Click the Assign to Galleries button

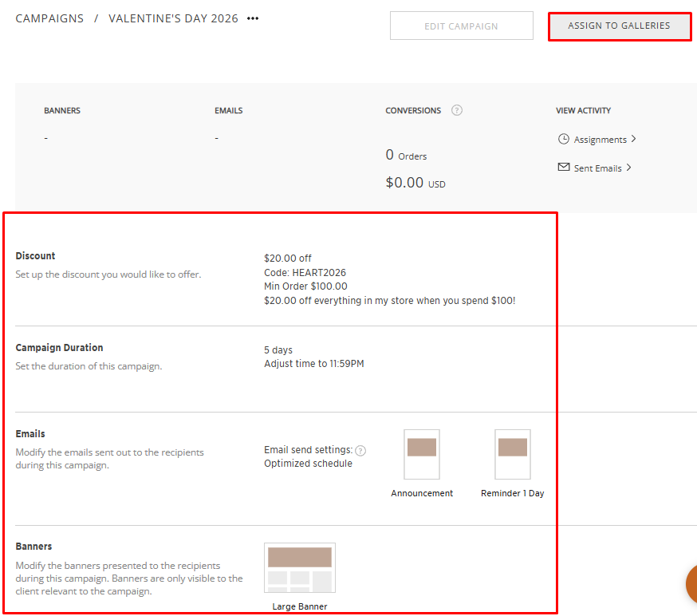(x=619, y=26)
